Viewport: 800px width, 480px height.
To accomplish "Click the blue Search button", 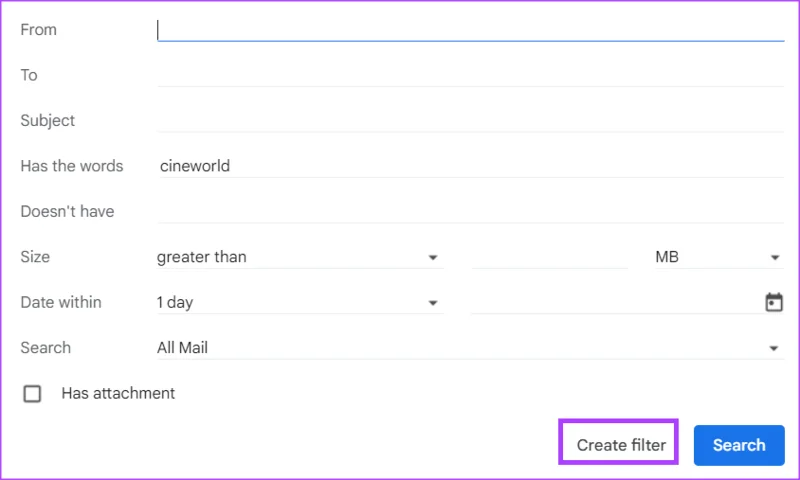I will (739, 445).
